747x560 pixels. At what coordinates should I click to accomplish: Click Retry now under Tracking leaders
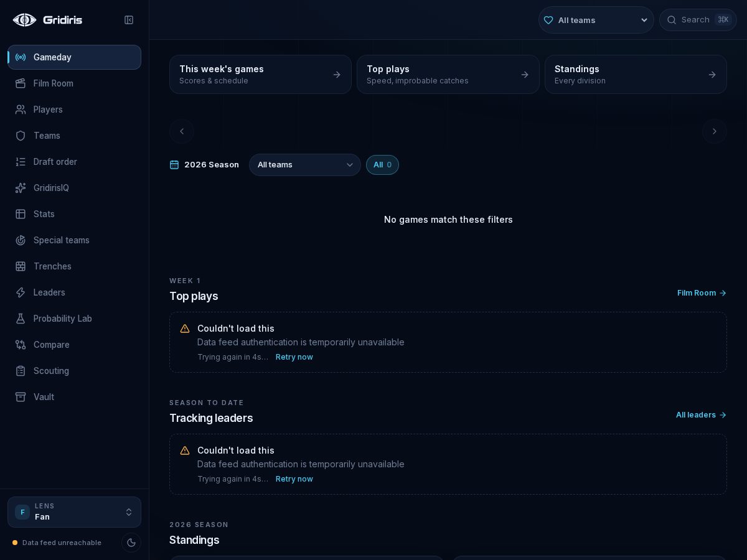[294, 479]
